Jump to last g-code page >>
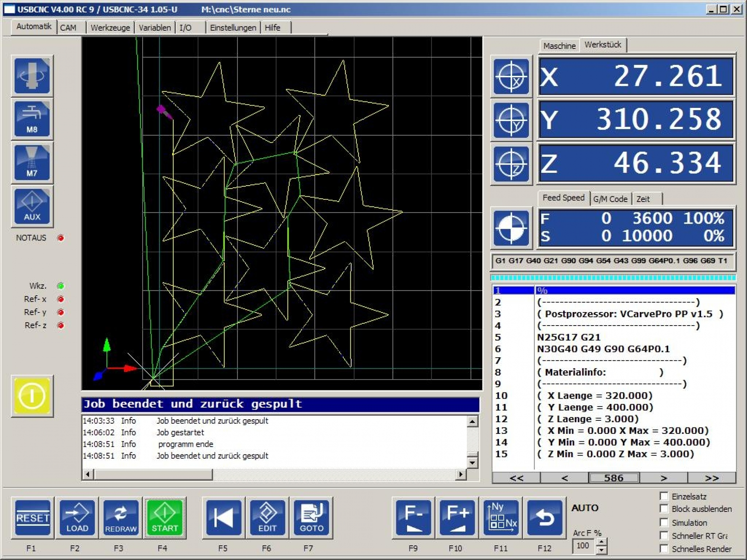Image resolution: width=747 pixels, height=560 pixels. (x=712, y=478)
